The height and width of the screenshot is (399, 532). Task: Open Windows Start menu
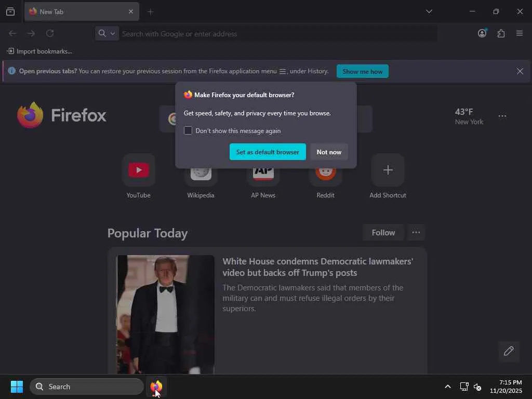click(17, 387)
